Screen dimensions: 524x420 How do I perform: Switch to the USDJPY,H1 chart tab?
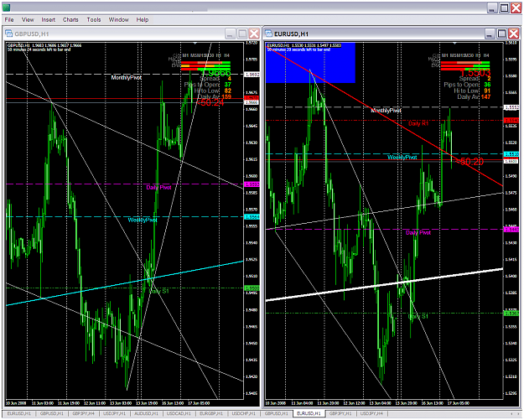(114, 413)
